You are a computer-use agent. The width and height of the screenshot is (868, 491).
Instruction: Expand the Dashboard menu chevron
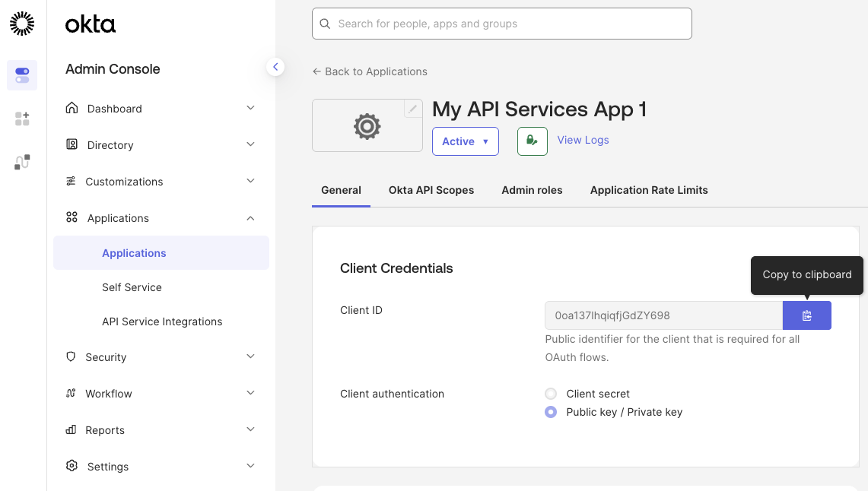coord(251,108)
